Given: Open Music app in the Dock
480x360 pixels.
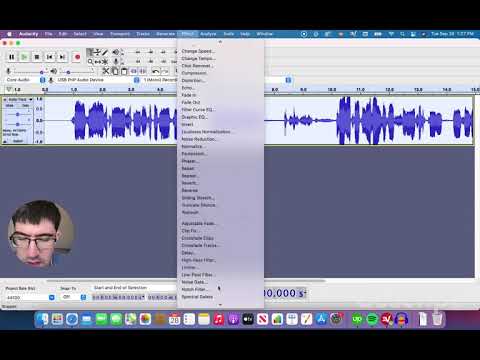Looking at the screenshot, I should [x=219, y=319].
